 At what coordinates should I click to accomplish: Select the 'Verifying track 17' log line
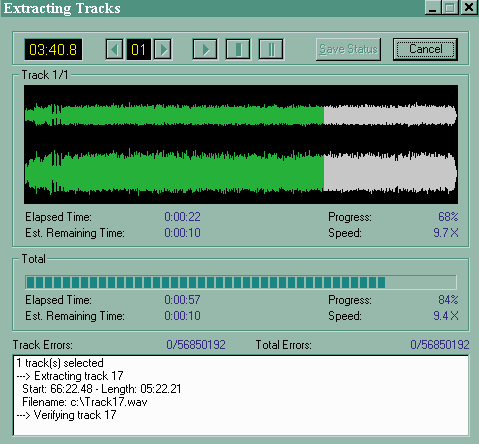(x=66, y=415)
